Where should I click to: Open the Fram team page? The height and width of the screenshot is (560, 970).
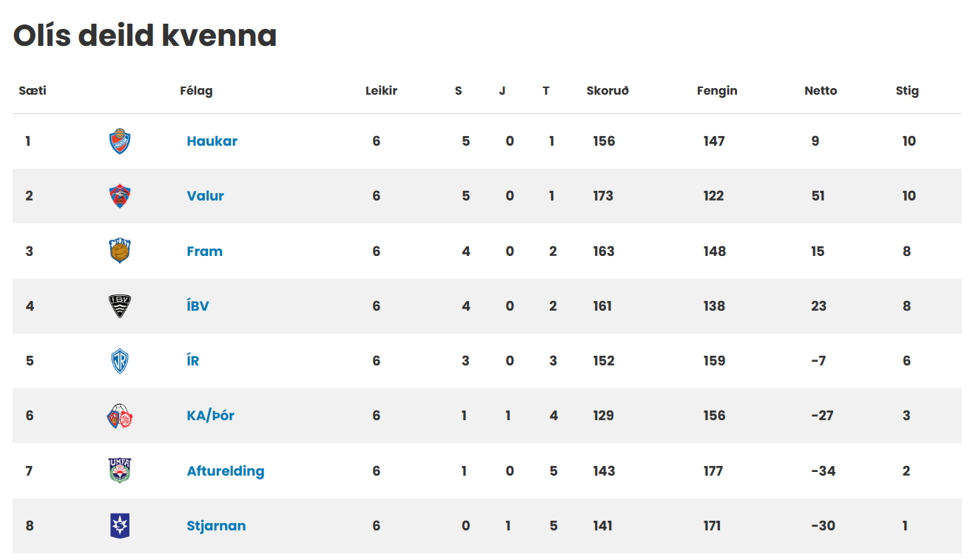(x=204, y=252)
